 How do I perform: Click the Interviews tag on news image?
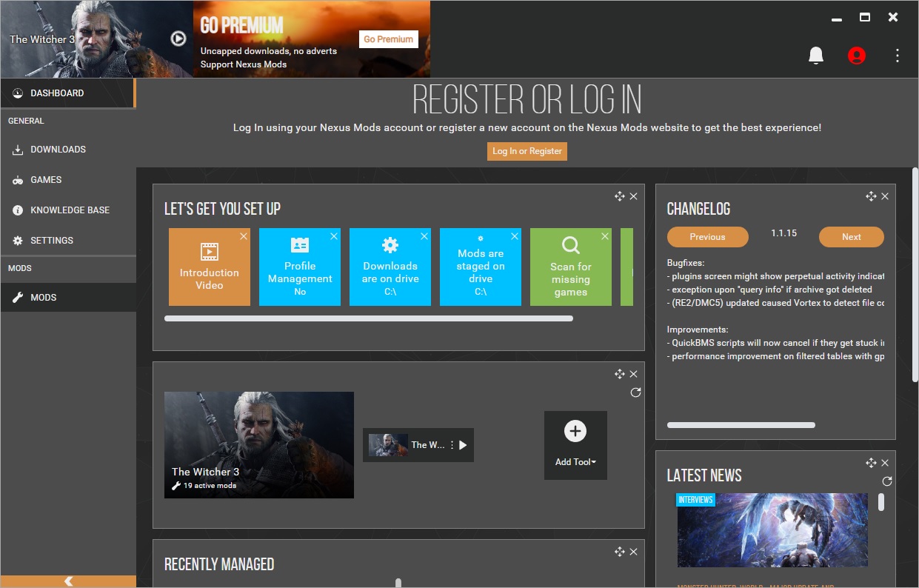click(x=695, y=500)
